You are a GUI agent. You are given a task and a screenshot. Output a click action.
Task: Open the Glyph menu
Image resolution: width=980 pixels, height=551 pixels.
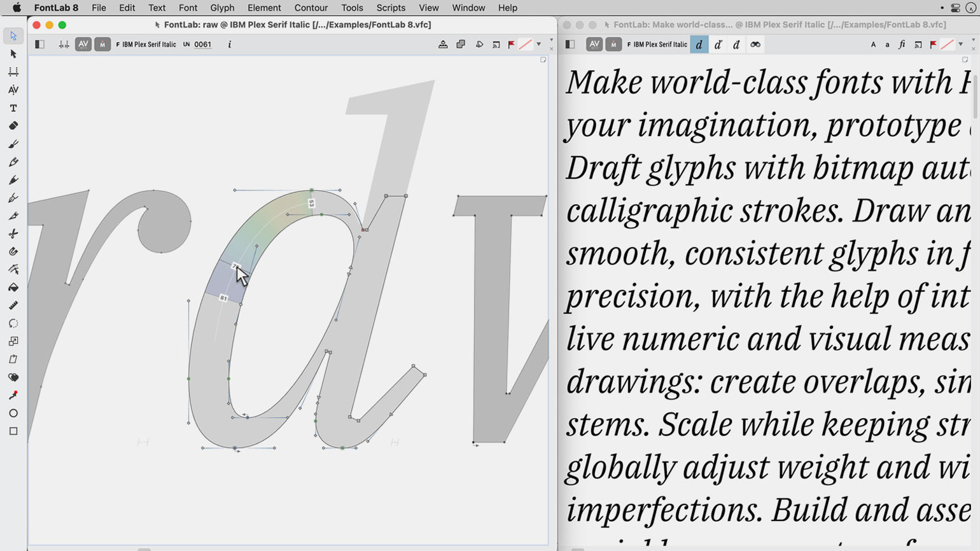[222, 8]
